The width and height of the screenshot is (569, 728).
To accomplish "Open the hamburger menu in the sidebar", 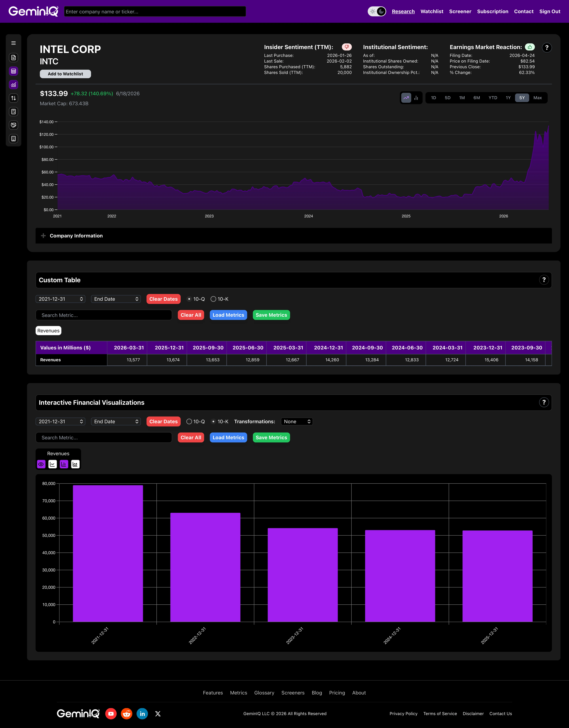I will click(13, 43).
